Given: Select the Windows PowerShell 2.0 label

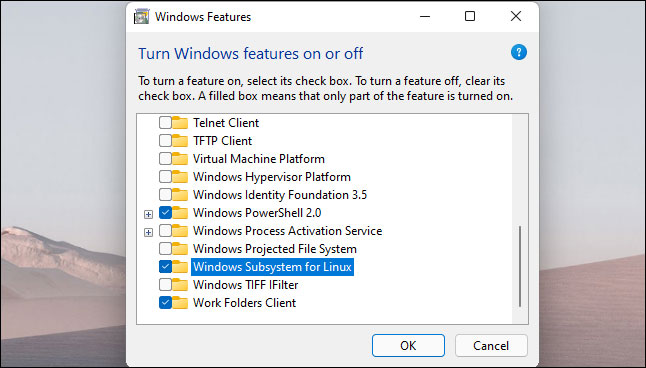Looking at the screenshot, I should [x=257, y=213].
